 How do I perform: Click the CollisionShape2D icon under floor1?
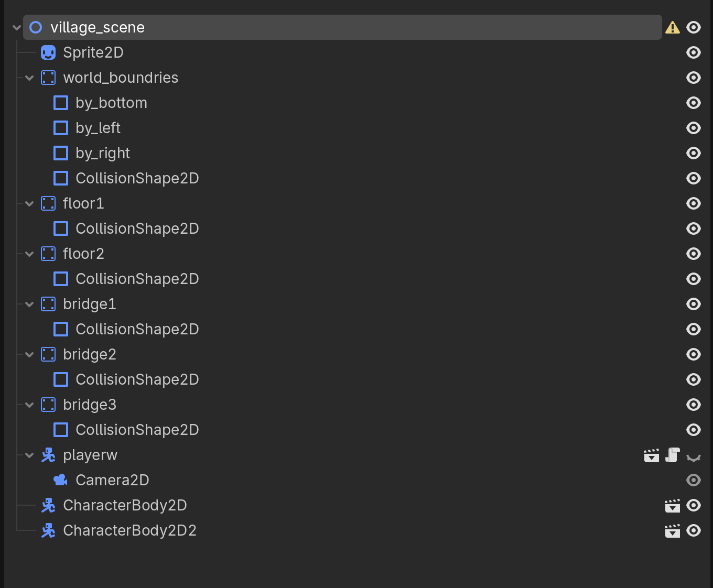point(61,228)
